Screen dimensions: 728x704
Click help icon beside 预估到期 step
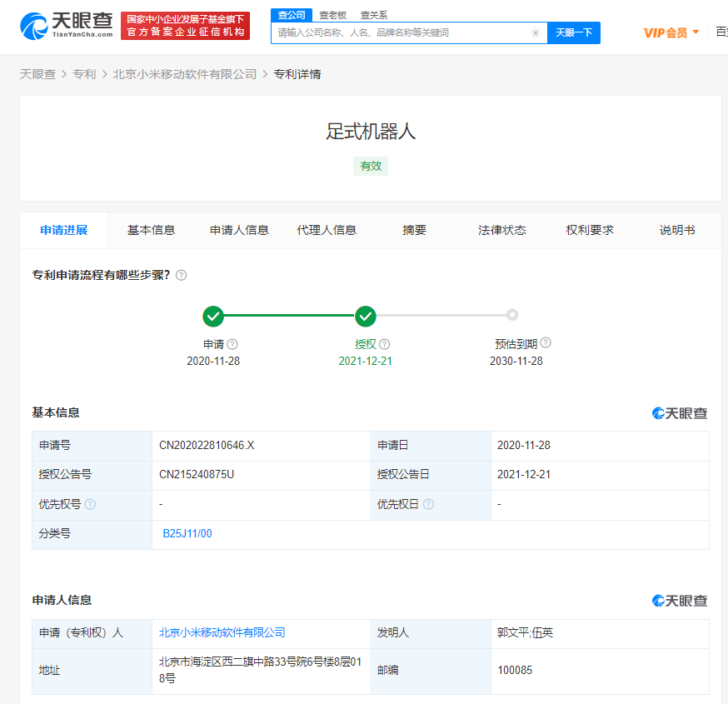[546, 343]
